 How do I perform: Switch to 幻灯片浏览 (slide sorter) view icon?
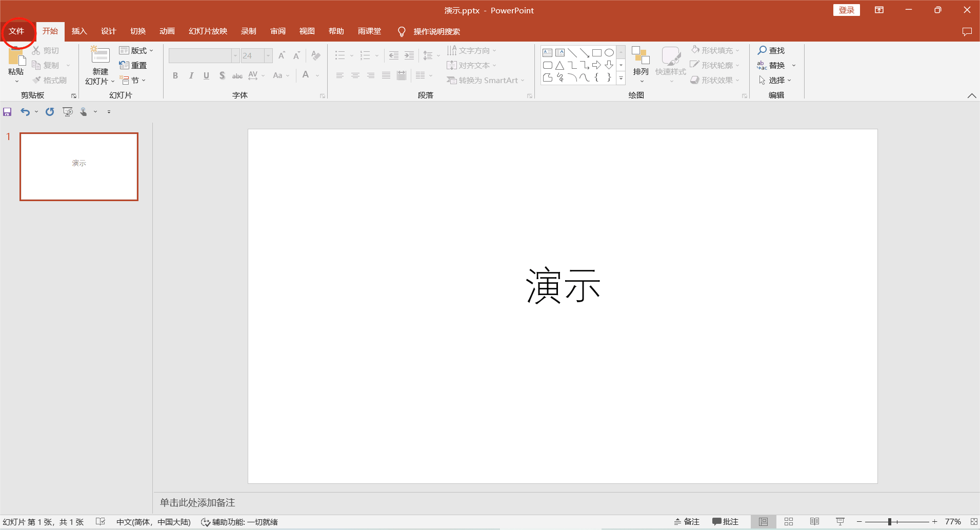click(x=789, y=521)
